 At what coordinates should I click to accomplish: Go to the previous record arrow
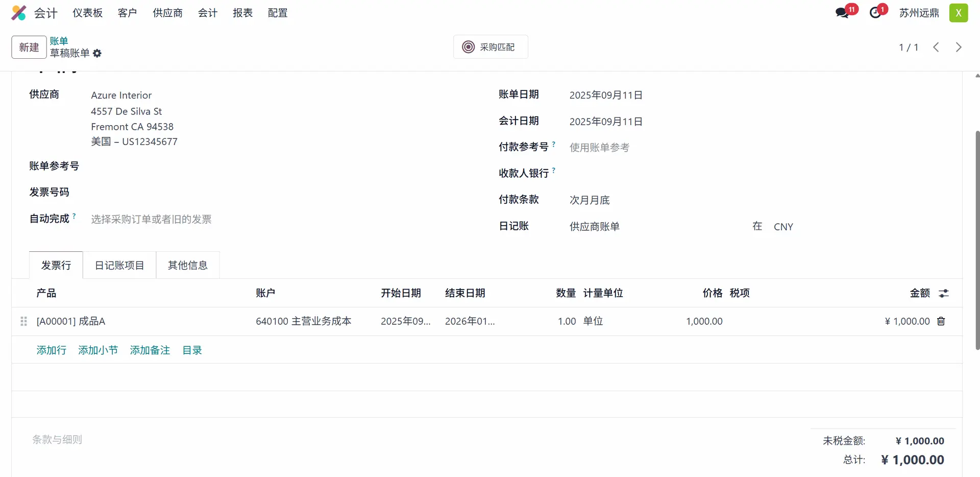coord(936,47)
